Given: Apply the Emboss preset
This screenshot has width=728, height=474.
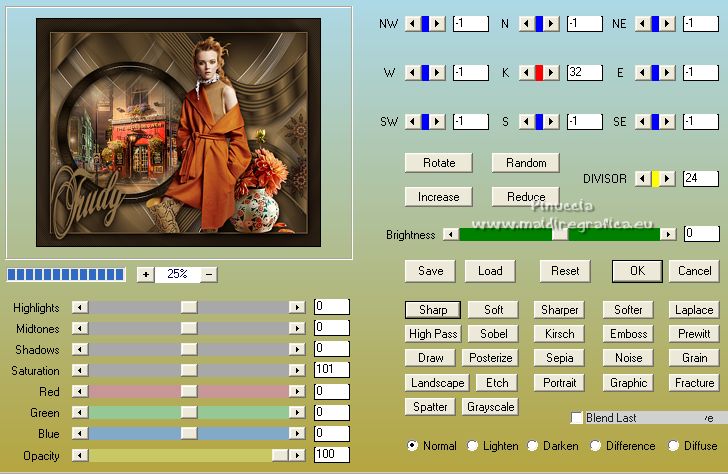Looking at the screenshot, I should coord(628,334).
